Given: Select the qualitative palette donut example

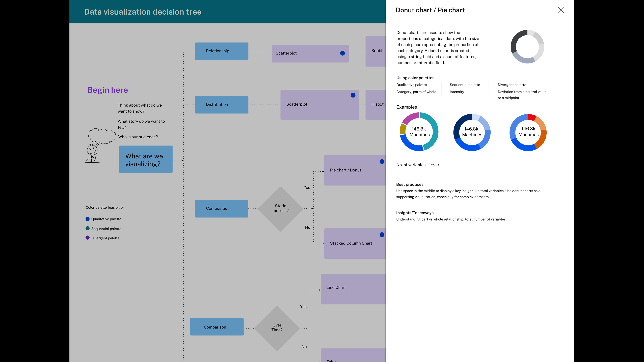Looking at the screenshot, I should (419, 132).
